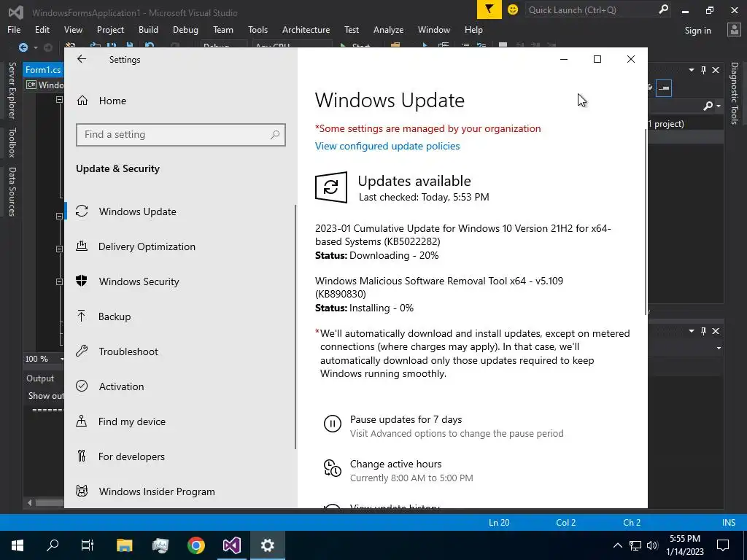Open the Window menu

433,29
